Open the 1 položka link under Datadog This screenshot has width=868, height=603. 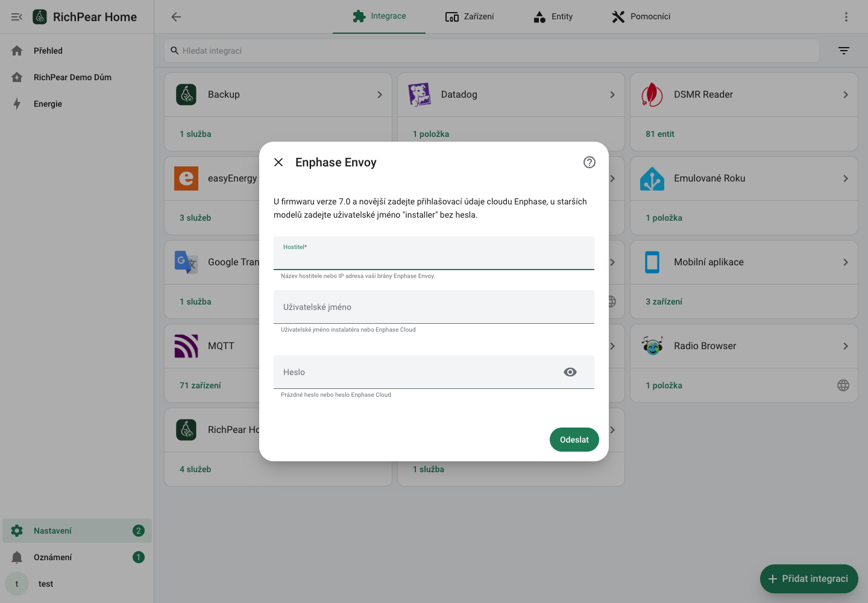click(x=431, y=134)
